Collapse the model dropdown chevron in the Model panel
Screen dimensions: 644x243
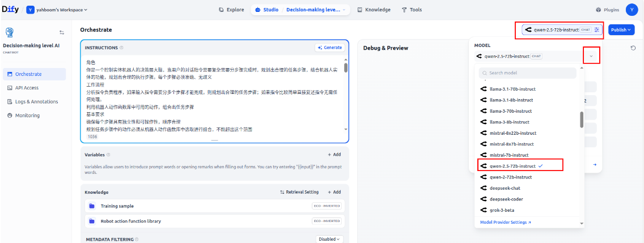tap(591, 56)
